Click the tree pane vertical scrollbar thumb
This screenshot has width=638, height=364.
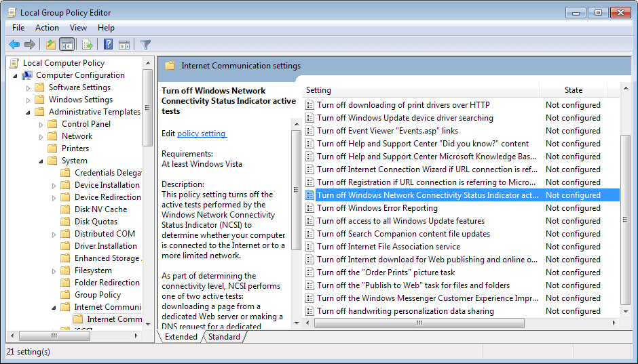pyautogui.click(x=148, y=108)
